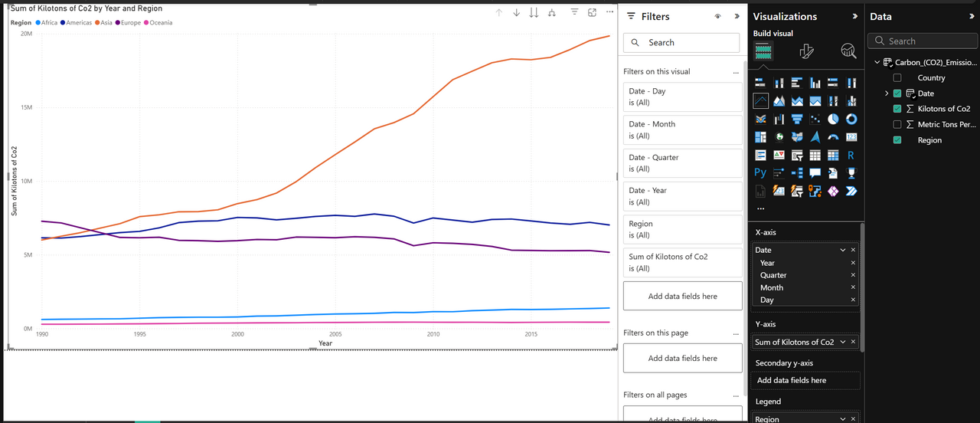
Task: Choose the decomposition tree visual
Action: [797, 173]
